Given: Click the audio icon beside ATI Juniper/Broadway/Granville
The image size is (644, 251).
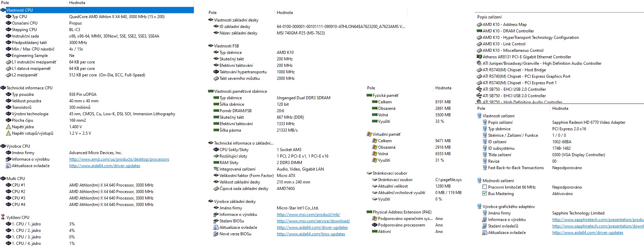Looking at the screenshot, I should pos(479,63).
